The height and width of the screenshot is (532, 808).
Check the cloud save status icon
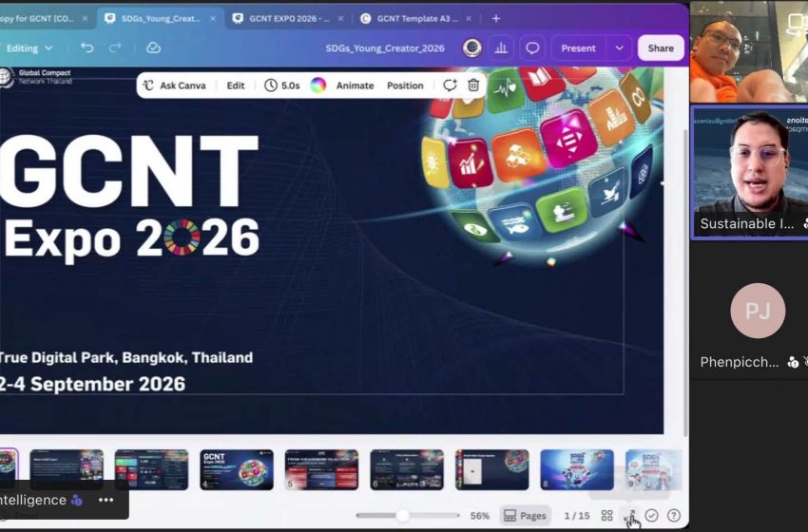click(153, 47)
